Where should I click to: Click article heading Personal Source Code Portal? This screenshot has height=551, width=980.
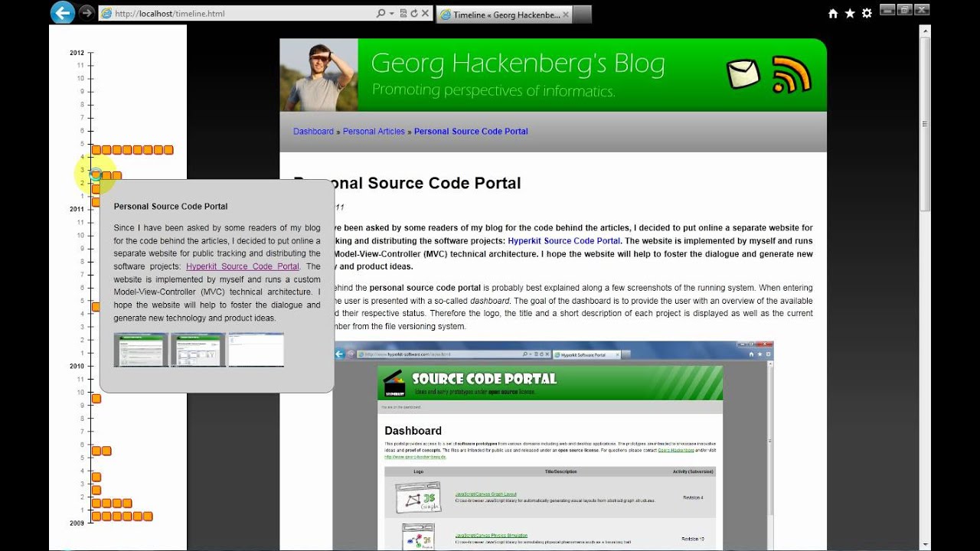[x=407, y=183]
